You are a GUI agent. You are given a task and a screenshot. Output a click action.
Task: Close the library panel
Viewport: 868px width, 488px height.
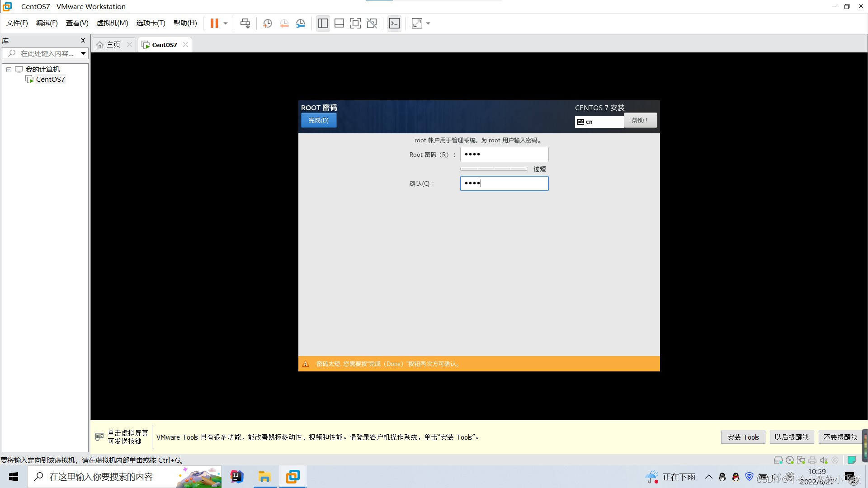pyautogui.click(x=83, y=40)
